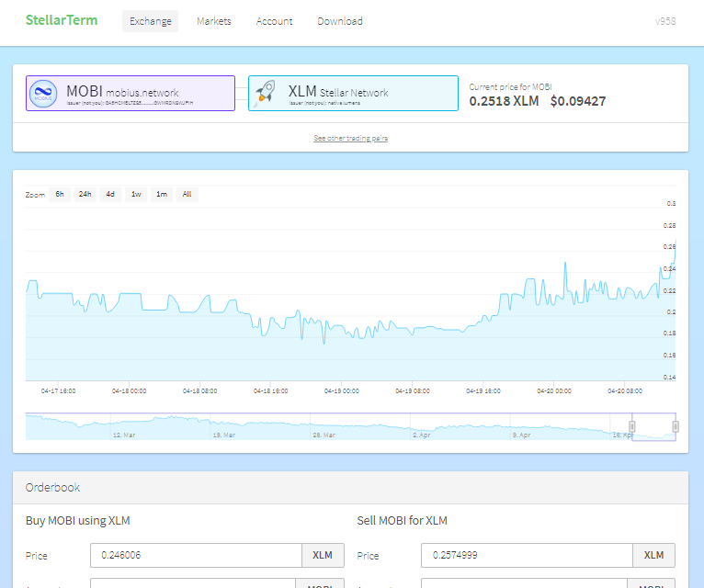Click the 04-17 16:00 axis label
The width and height of the screenshot is (704, 588).
click(x=59, y=391)
